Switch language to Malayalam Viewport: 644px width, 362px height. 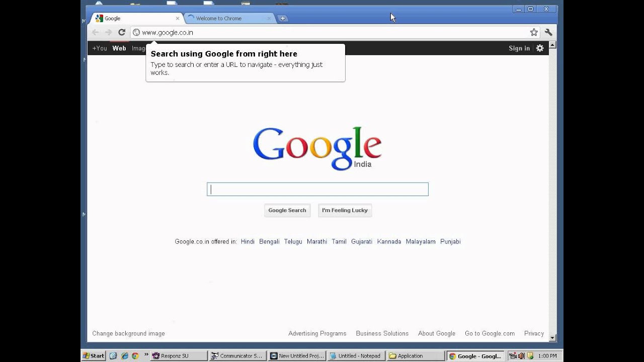(x=421, y=242)
